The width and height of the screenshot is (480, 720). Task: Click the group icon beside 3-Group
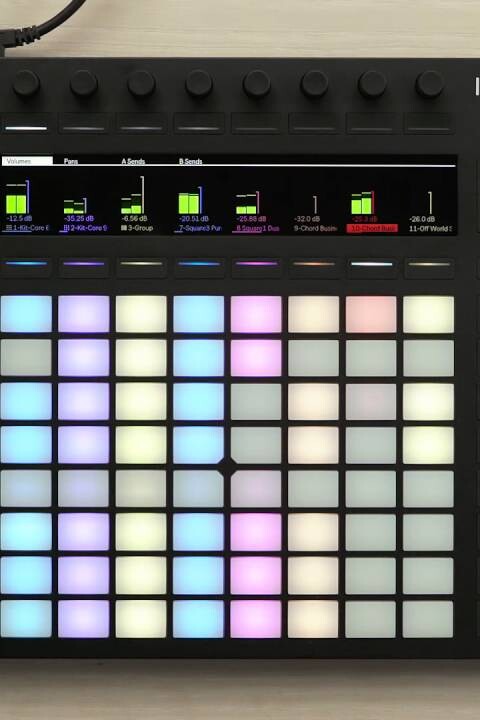point(124,228)
